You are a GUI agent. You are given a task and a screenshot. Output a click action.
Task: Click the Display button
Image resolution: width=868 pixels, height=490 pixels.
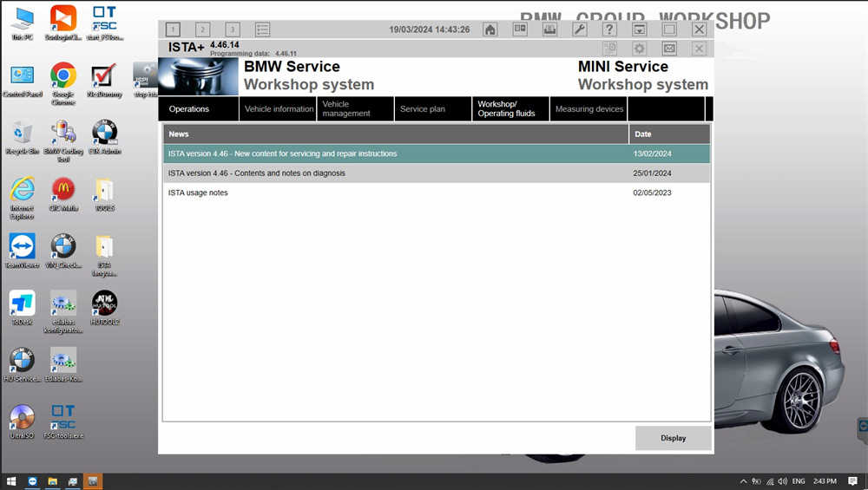673,438
